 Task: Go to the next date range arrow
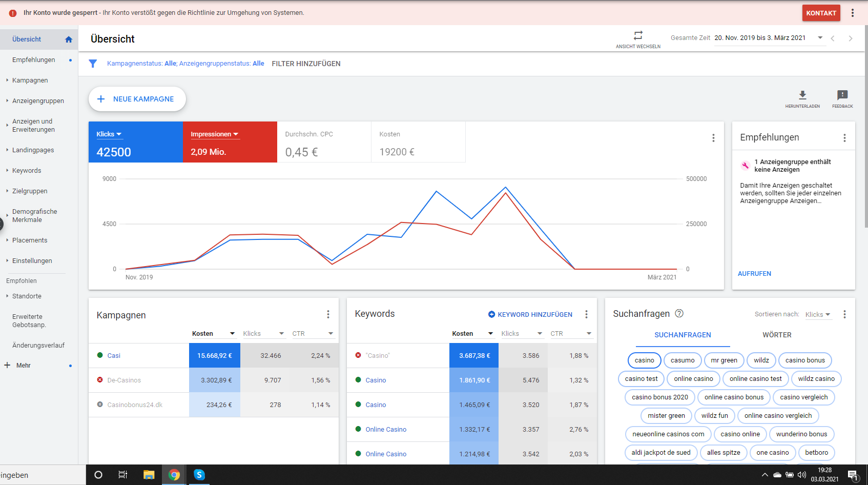click(851, 38)
